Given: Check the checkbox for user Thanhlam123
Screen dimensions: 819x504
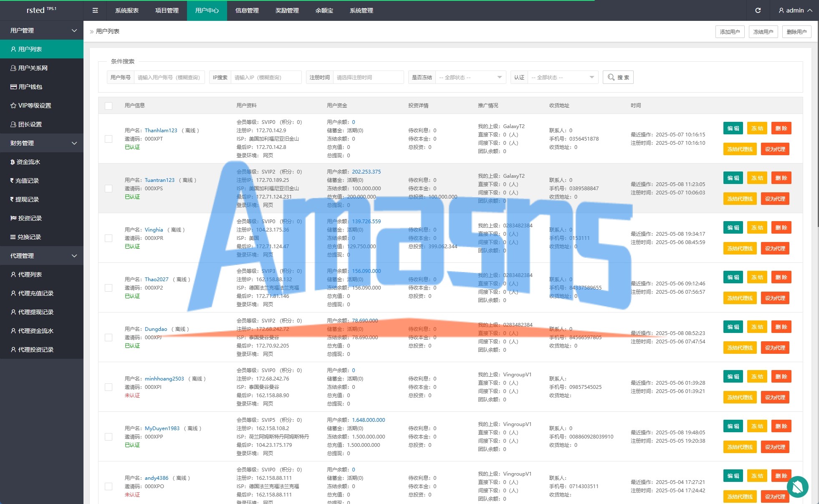Looking at the screenshot, I should coord(109,139).
